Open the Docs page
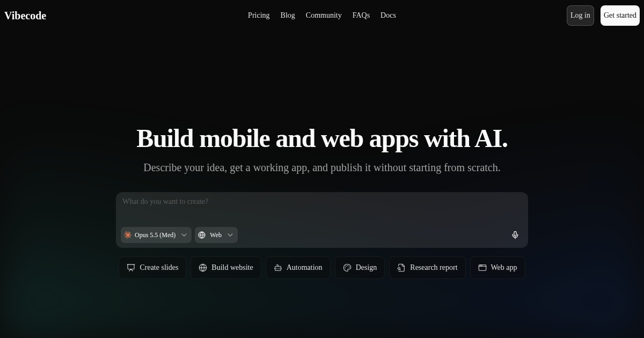 pyautogui.click(x=388, y=16)
